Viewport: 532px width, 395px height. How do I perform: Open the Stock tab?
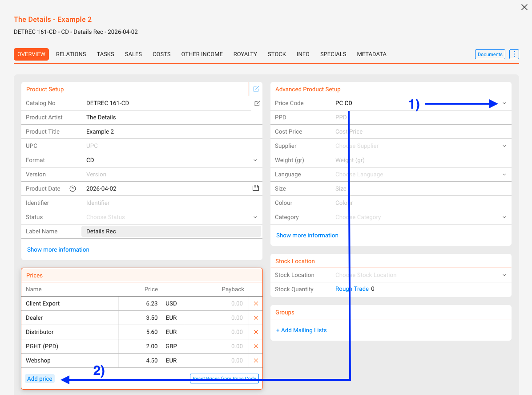click(x=277, y=54)
